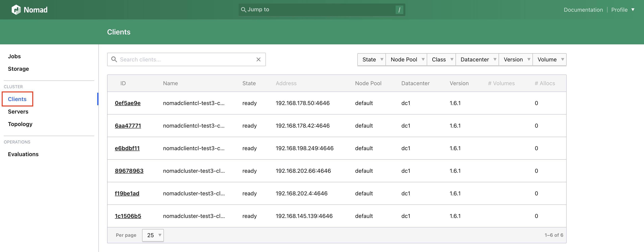The image size is (644, 252).
Task: Click the magnifier icon in Jump to bar
Action: click(x=244, y=10)
